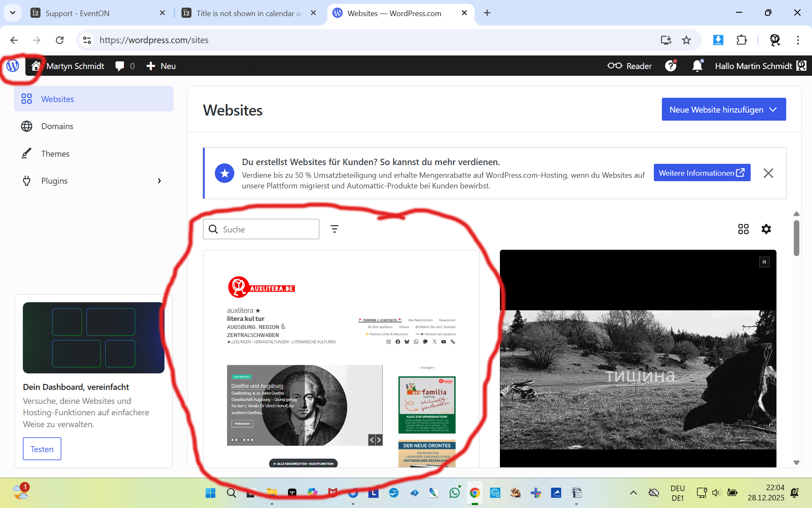Open view settings gear icon
This screenshot has height=508, width=812.
click(x=766, y=229)
